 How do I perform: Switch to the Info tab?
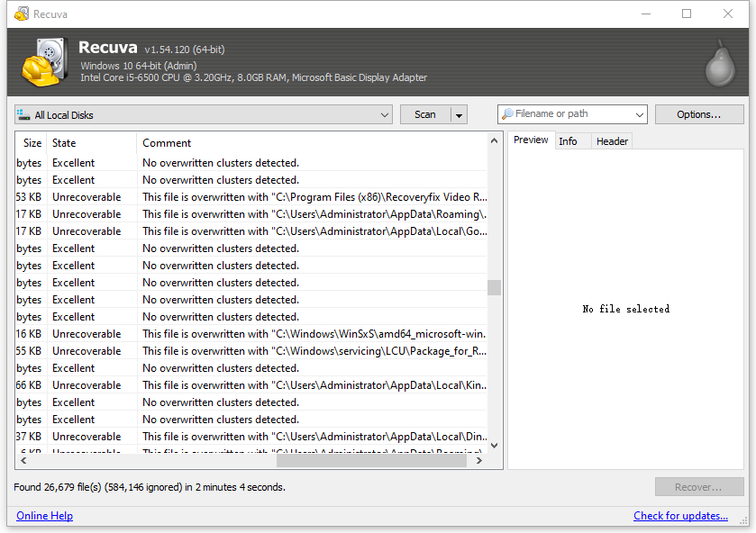point(568,141)
